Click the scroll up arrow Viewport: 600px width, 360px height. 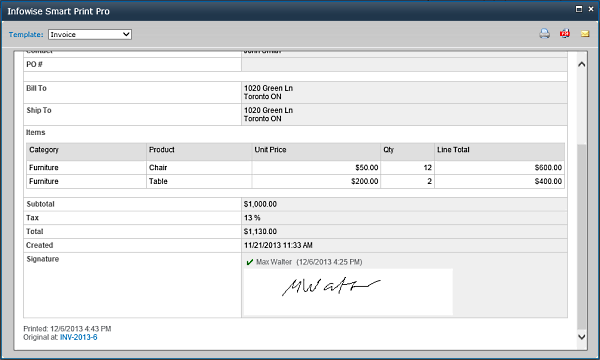tap(582, 64)
